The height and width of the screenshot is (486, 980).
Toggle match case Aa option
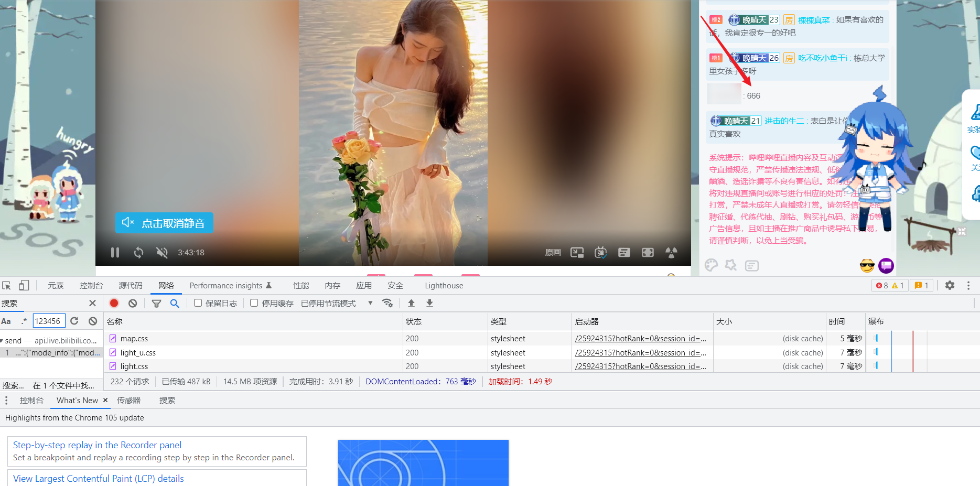[6, 321]
